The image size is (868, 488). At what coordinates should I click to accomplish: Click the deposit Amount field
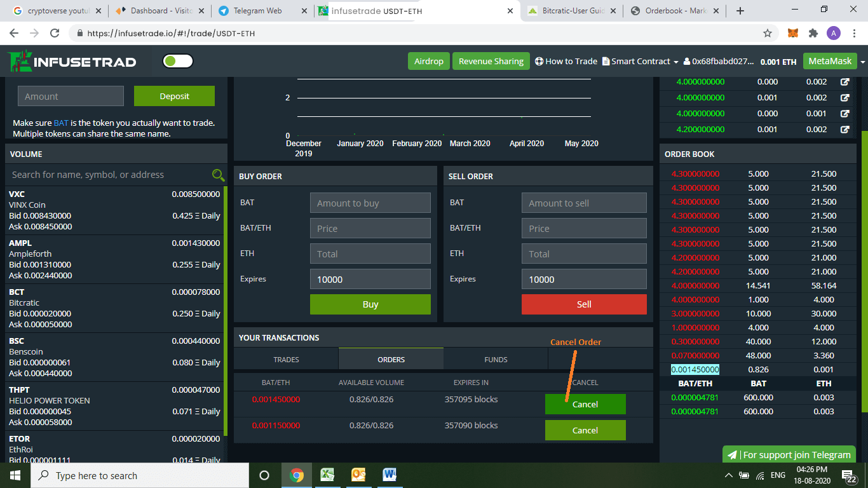coord(71,96)
